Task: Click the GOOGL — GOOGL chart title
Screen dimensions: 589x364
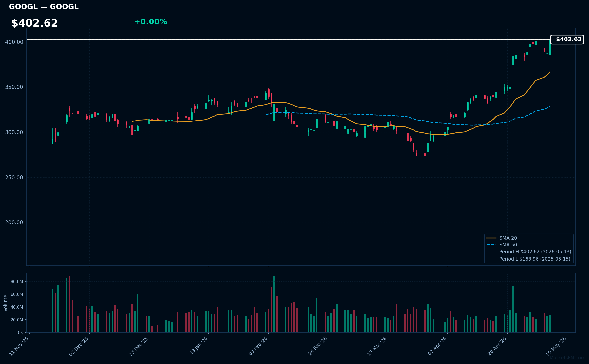Action: 44,7
